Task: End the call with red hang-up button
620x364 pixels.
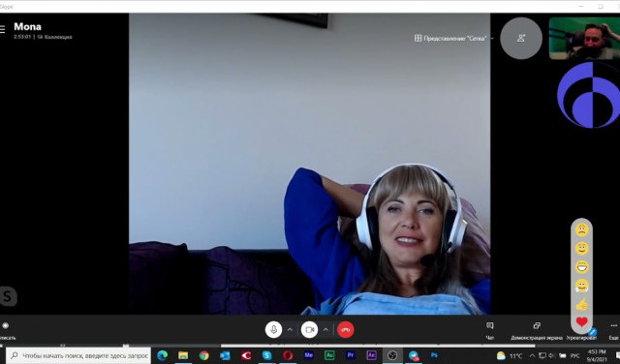Action: coord(346,329)
